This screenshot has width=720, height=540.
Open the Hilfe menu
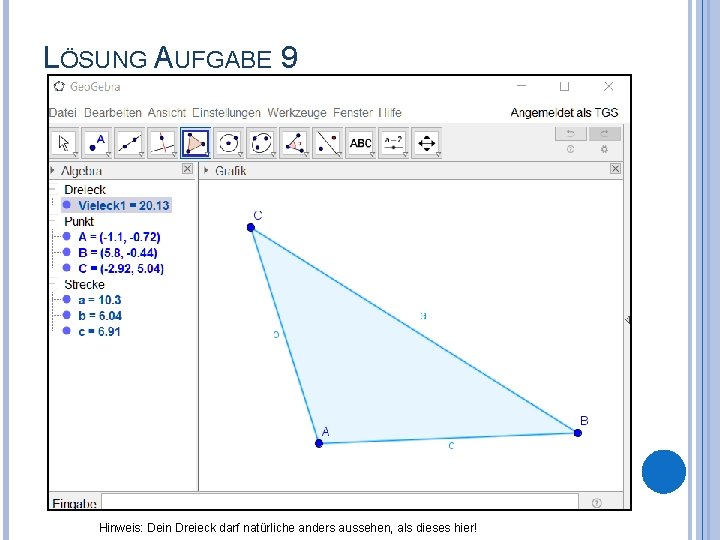390,112
